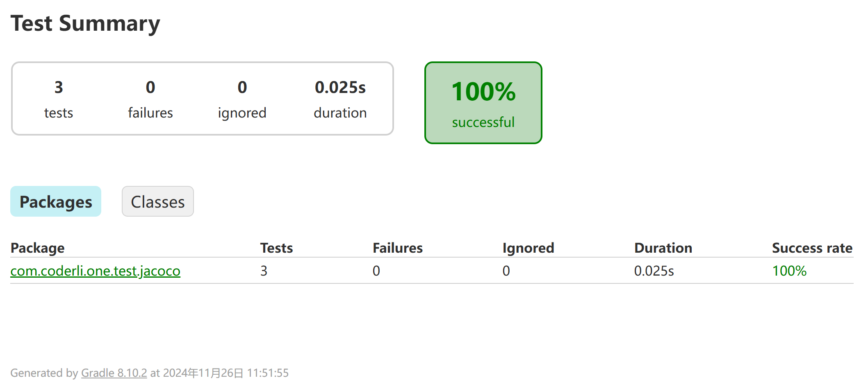Click the Ignored column header

[528, 248]
